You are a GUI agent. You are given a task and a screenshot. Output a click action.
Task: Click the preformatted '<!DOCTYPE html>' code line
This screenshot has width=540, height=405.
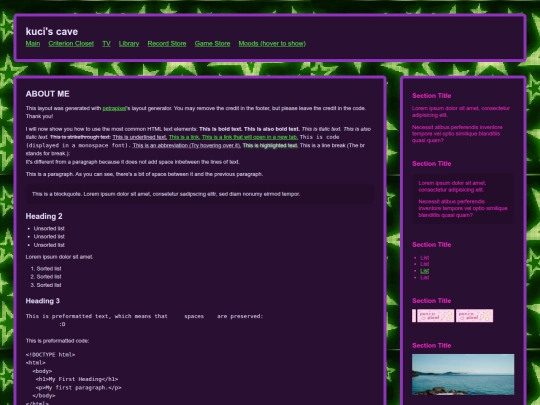click(50, 355)
